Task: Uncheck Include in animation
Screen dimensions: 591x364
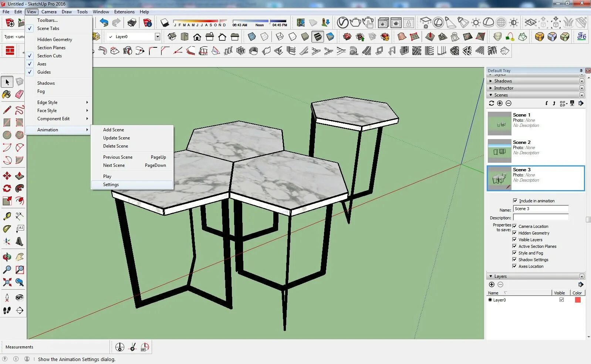Action: point(515,201)
